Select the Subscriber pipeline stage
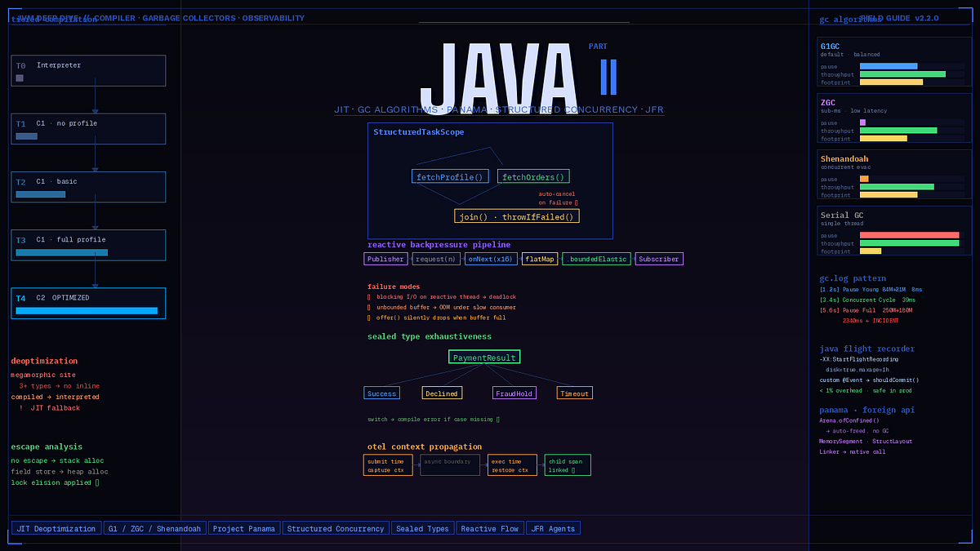980x551 pixels. click(659, 259)
